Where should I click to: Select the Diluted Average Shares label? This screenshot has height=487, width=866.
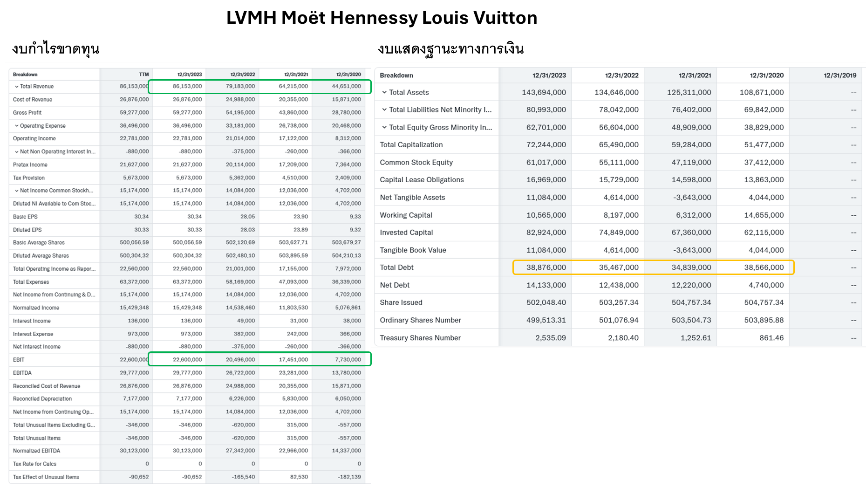pos(41,256)
